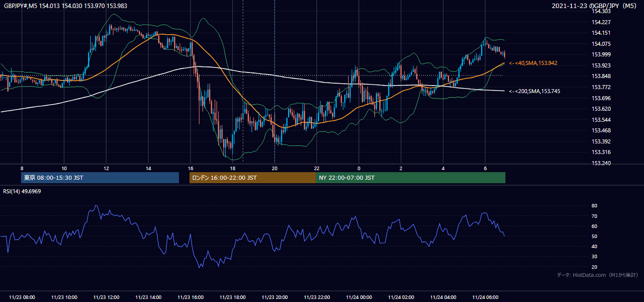Click the 11/23 14:00 time label
The height and width of the screenshot is (302, 644).
[x=148, y=297]
